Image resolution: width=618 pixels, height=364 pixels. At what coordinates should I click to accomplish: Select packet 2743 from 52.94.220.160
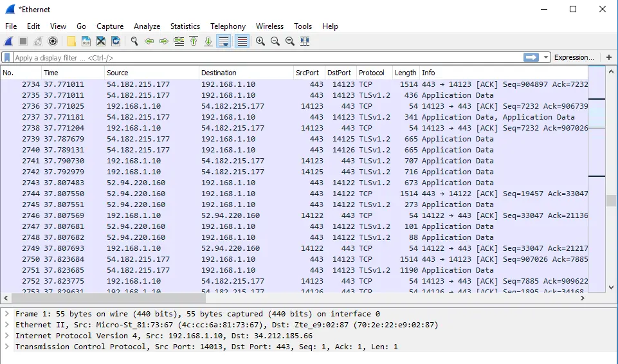coord(294,183)
